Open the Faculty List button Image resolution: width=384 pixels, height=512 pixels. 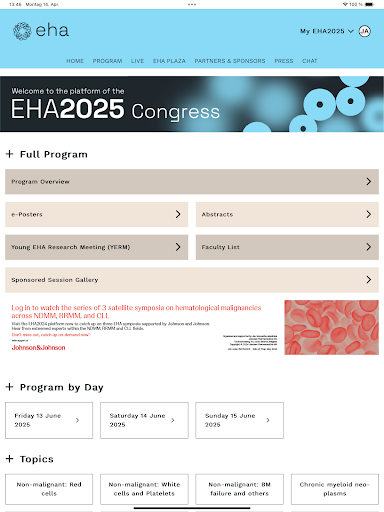[287, 247]
